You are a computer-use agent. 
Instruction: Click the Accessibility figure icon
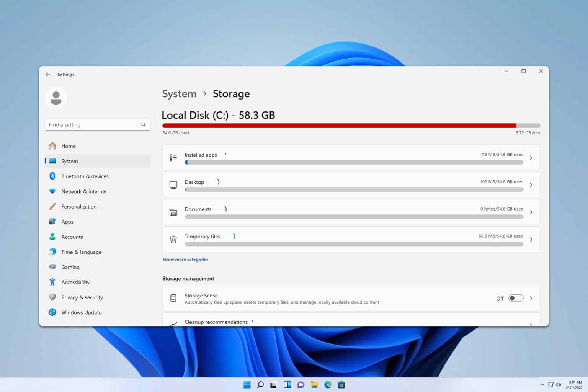tap(52, 282)
